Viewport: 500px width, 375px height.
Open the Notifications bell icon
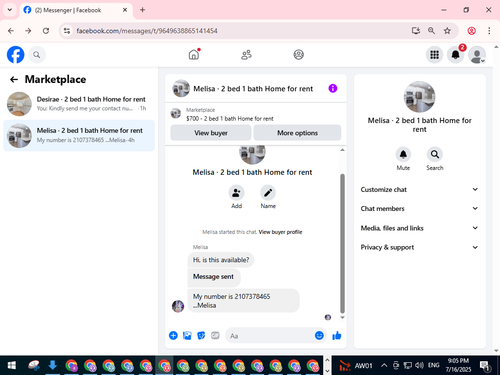point(455,55)
